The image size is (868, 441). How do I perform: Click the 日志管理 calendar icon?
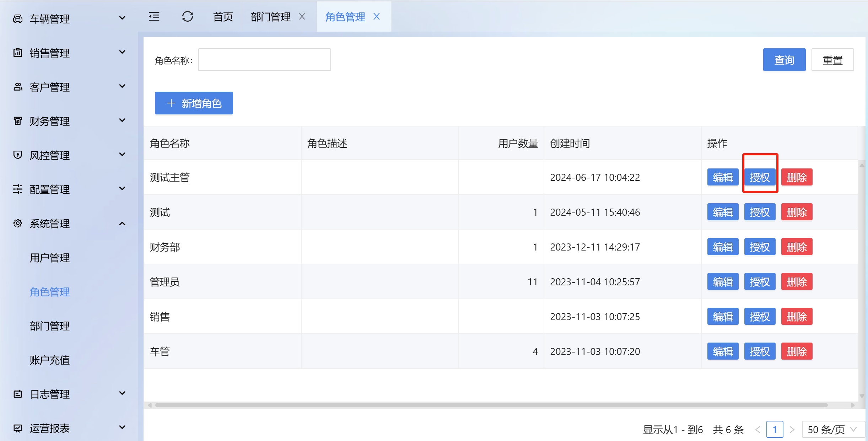[x=17, y=394]
